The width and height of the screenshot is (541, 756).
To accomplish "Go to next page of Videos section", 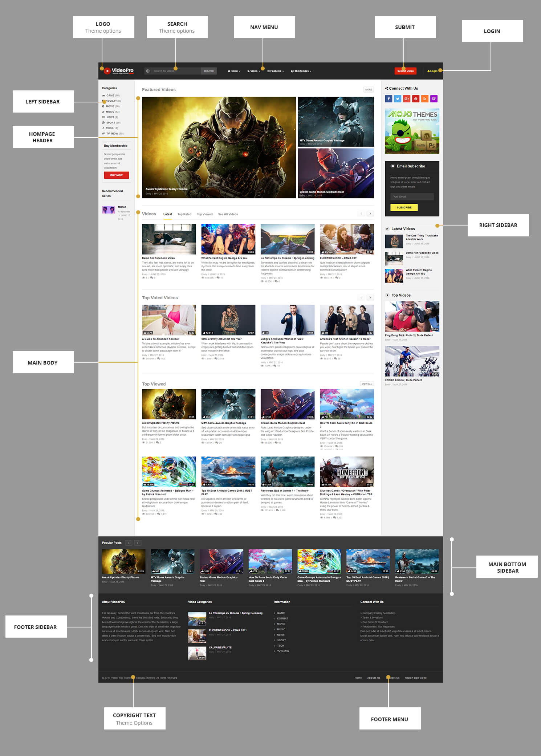I will tap(370, 214).
